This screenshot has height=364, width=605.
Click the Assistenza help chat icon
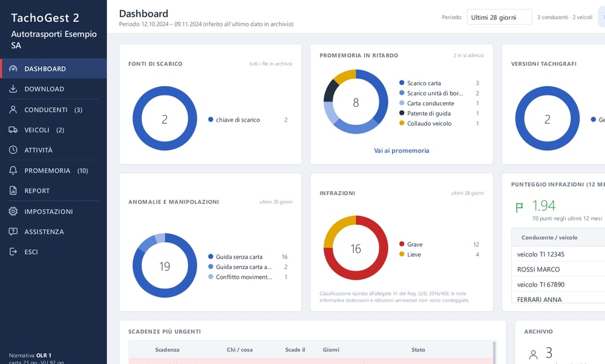(13, 232)
